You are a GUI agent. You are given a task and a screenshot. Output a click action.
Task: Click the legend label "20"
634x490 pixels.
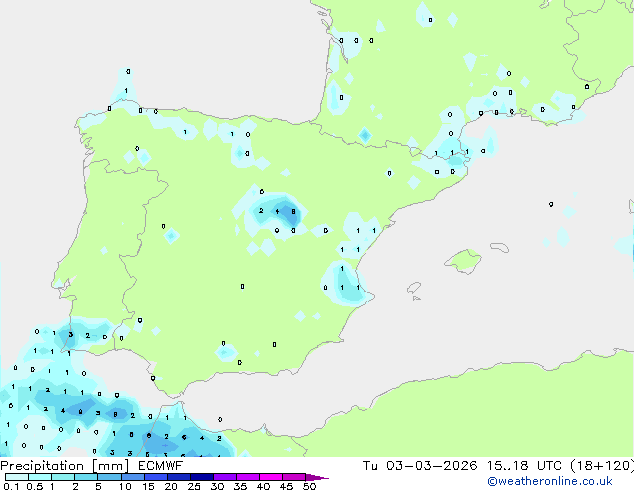(171, 486)
